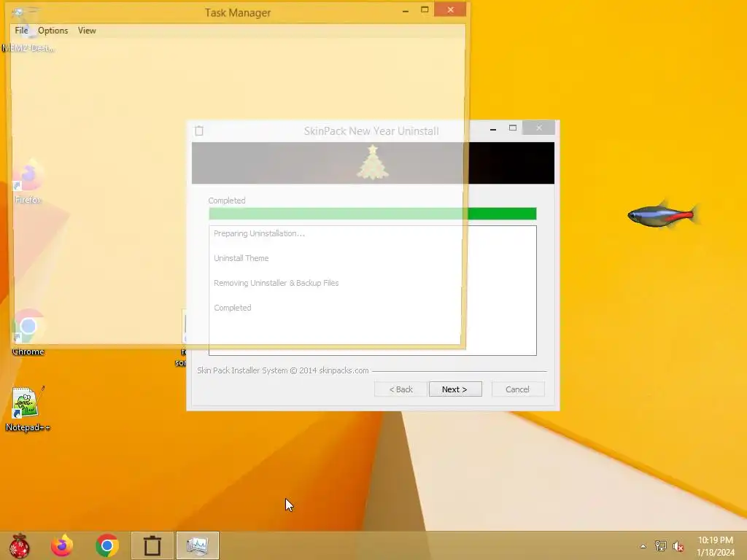Launch Firefox from the taskbar
This screenshot has height=560, width=747.
(63, 545)
